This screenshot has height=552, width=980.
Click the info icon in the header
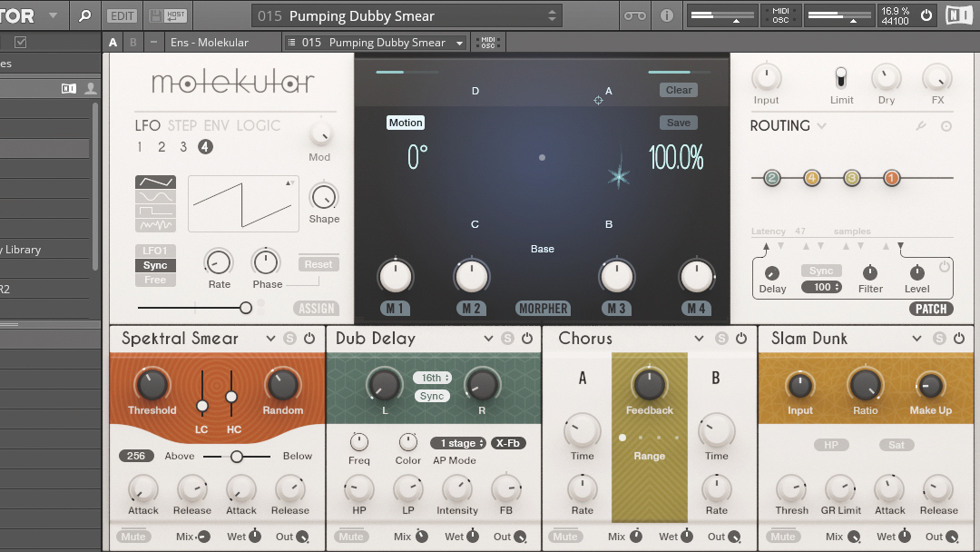point(667,15)
